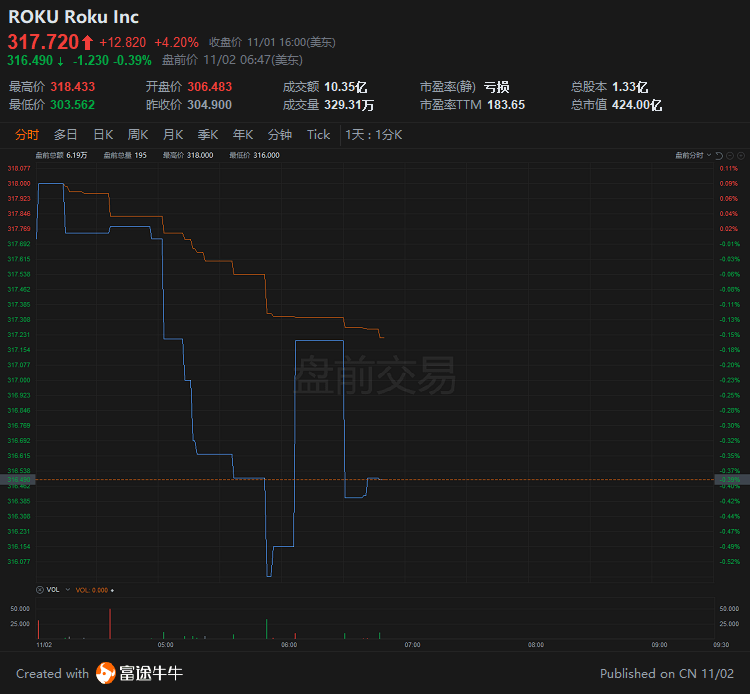Switch to the 多日 tab

click(66, 135)
